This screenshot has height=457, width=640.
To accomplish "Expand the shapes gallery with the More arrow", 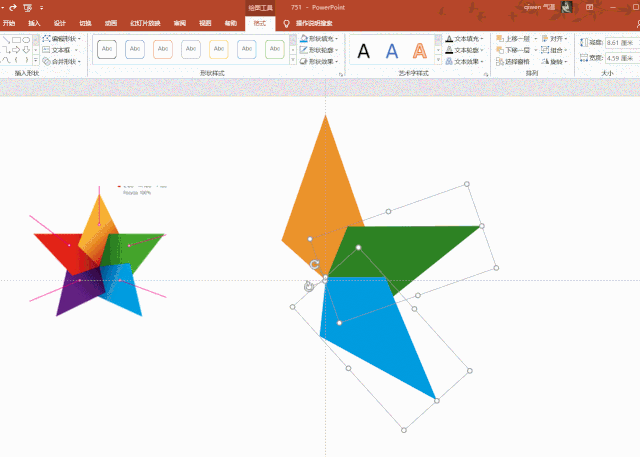I will (x=36, y=61).
